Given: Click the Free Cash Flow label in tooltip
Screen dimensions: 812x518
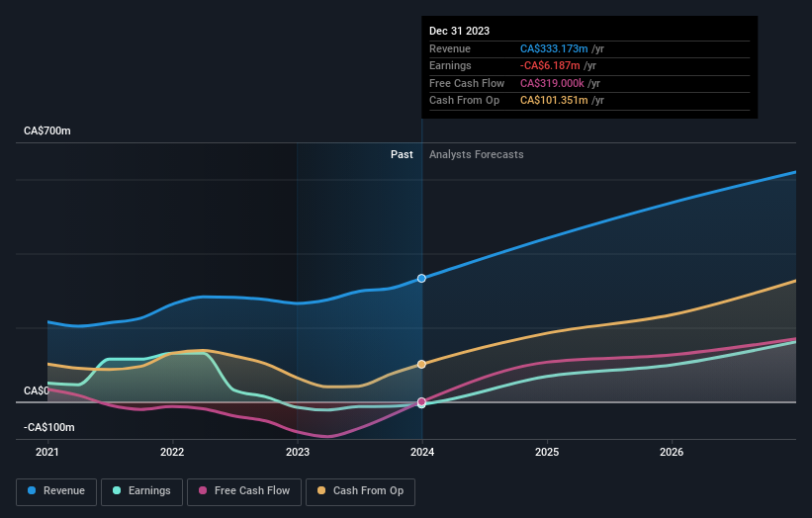Looking at the screenshot, I should [x=467, y=83].
